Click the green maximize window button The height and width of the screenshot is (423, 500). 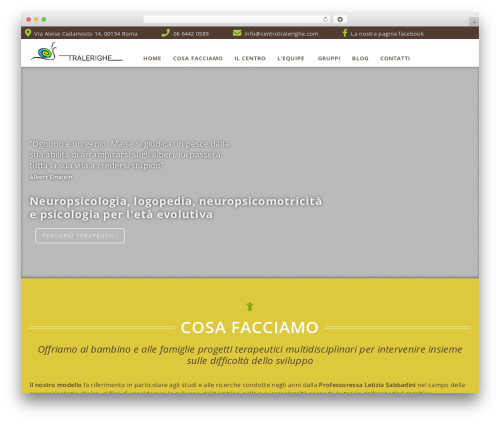(x=44, y=19)
